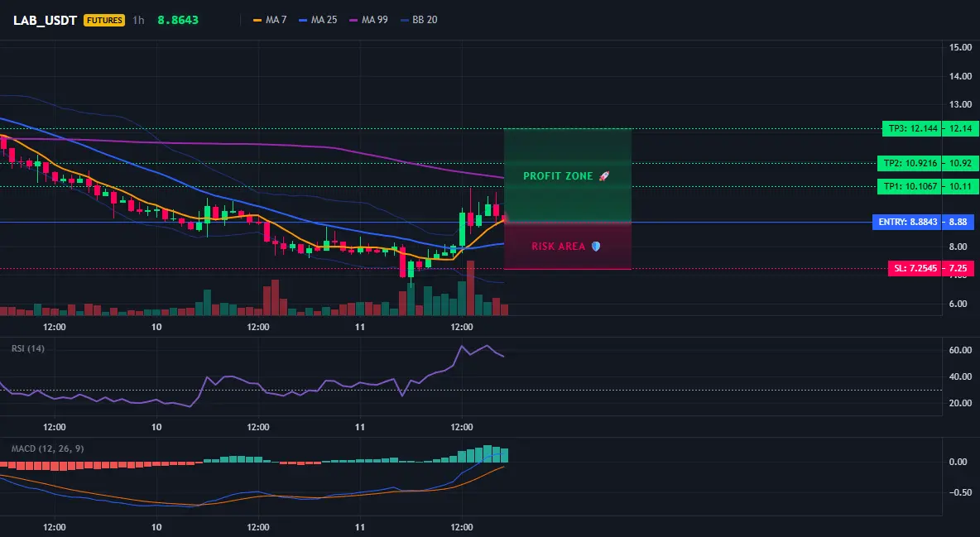
Task: Click the TP3: 12.144 label
Action: click(911, 129)
